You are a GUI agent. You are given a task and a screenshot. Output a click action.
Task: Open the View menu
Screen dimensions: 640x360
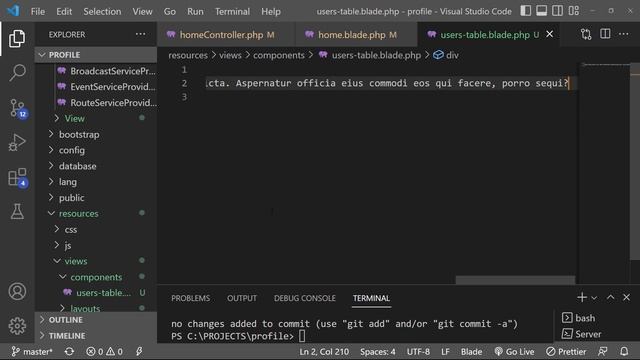(x=142, y=11)
